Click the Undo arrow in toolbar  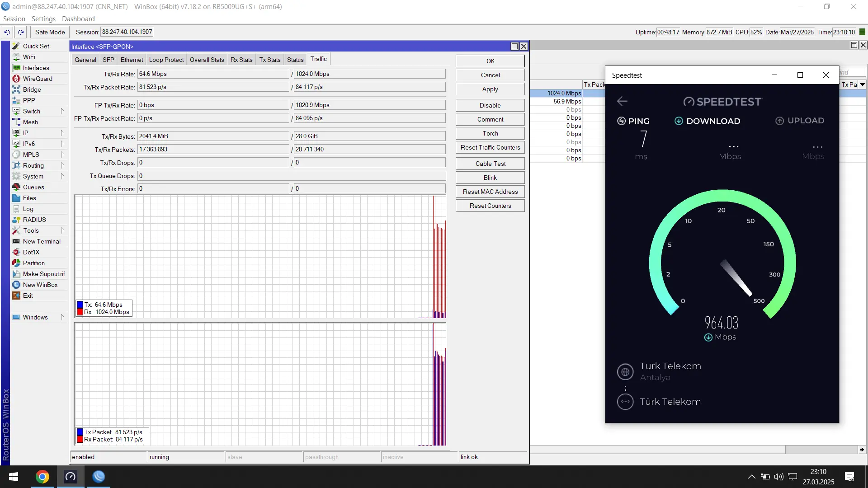[7, 32]
